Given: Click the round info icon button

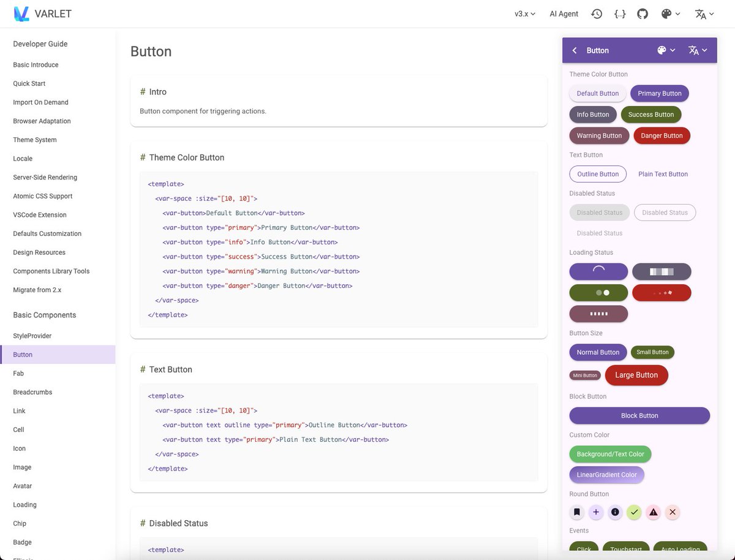Looking at the screenshot, I should tap(615, 512).
